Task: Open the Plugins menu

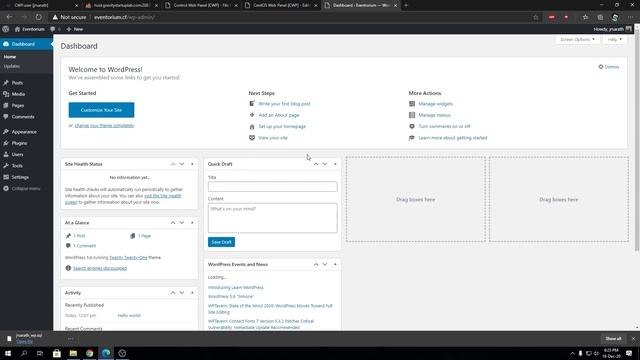Action: pos(20,143)
